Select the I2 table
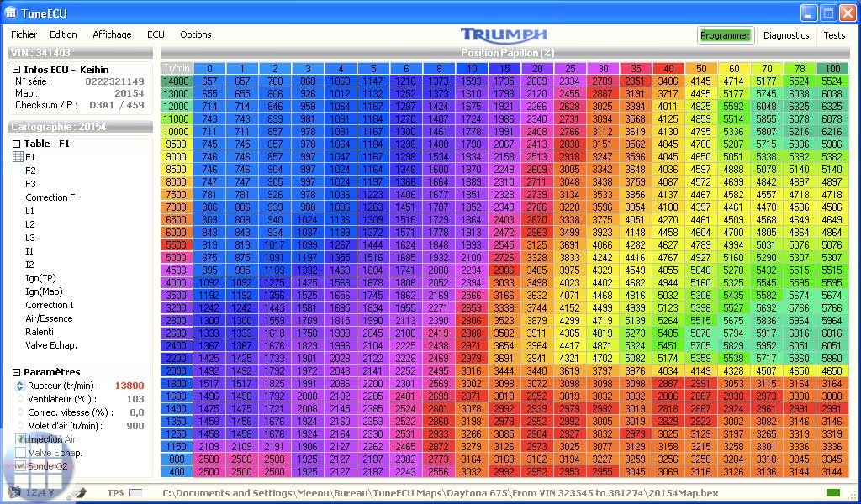 [29, 265]
